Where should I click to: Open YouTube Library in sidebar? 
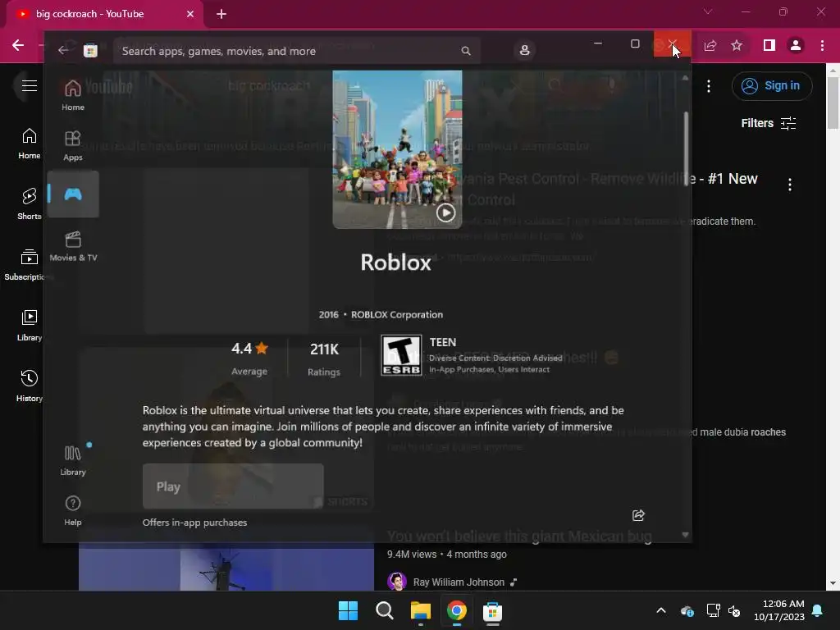(30, 325)
